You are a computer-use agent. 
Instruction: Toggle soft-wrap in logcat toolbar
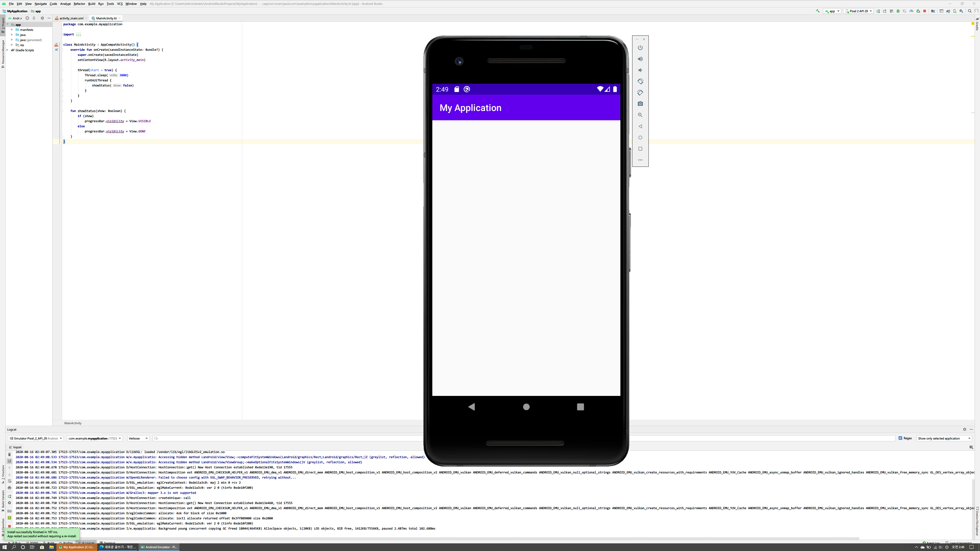[x=9, y=481]
